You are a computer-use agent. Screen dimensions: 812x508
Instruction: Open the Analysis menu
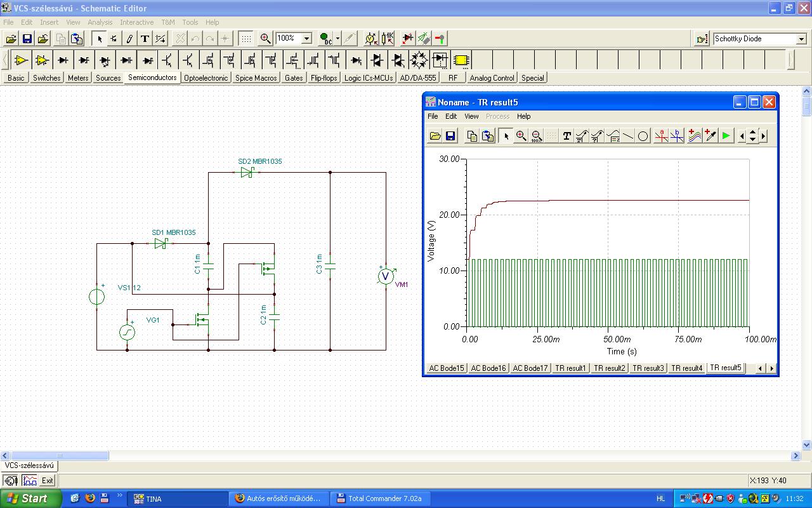pyautogui.click(x=100, y=22)
